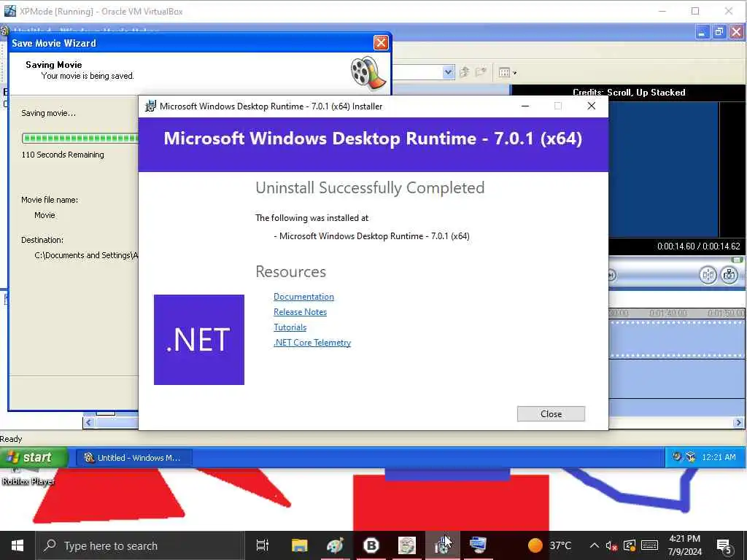Open the .NET Core Telemetry link

312,343
